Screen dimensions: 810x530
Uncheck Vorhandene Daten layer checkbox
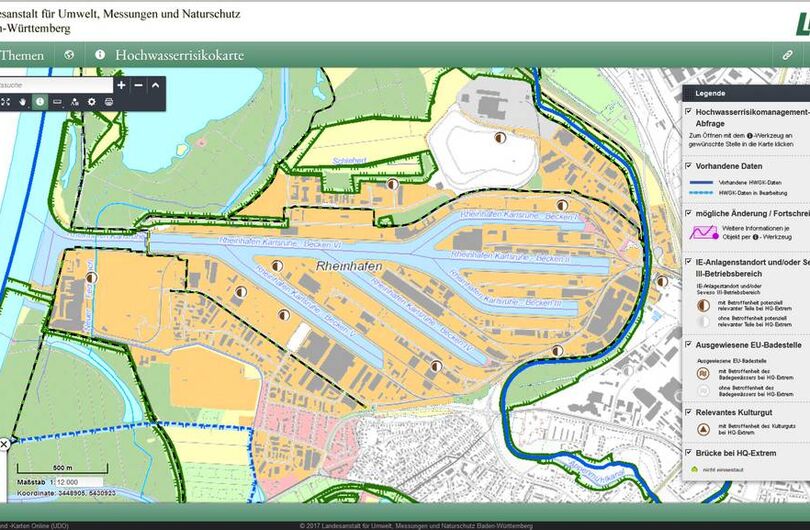coord(688,165)
